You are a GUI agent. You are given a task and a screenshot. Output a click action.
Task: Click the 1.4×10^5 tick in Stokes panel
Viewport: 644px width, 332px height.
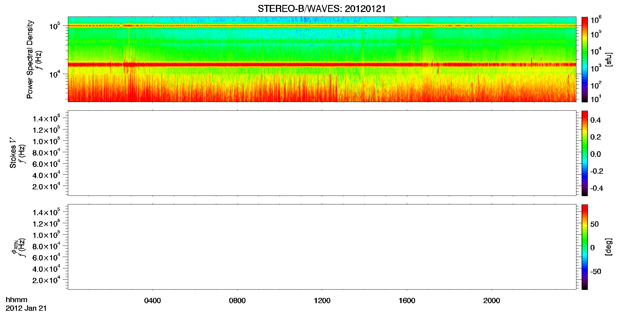tap(46, 118)
